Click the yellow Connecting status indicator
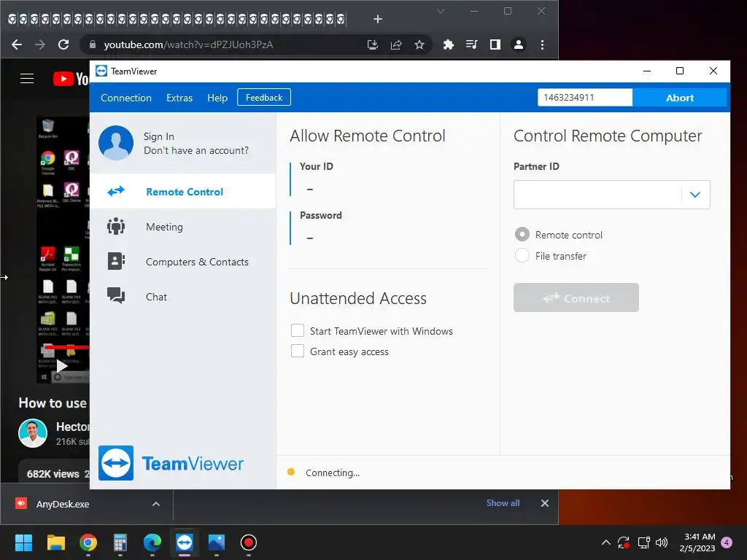This screenshot has height=560, width=747. point(291,472)
